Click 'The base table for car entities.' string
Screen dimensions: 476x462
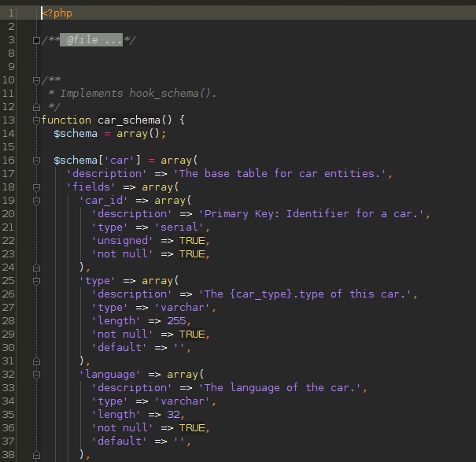click(x=279, y=174)
